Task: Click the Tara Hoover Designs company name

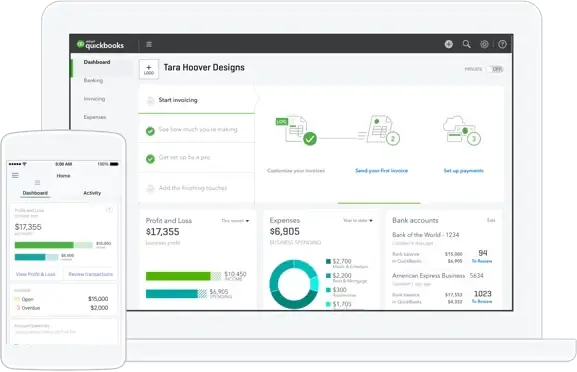Action: [x=204, y=67]
